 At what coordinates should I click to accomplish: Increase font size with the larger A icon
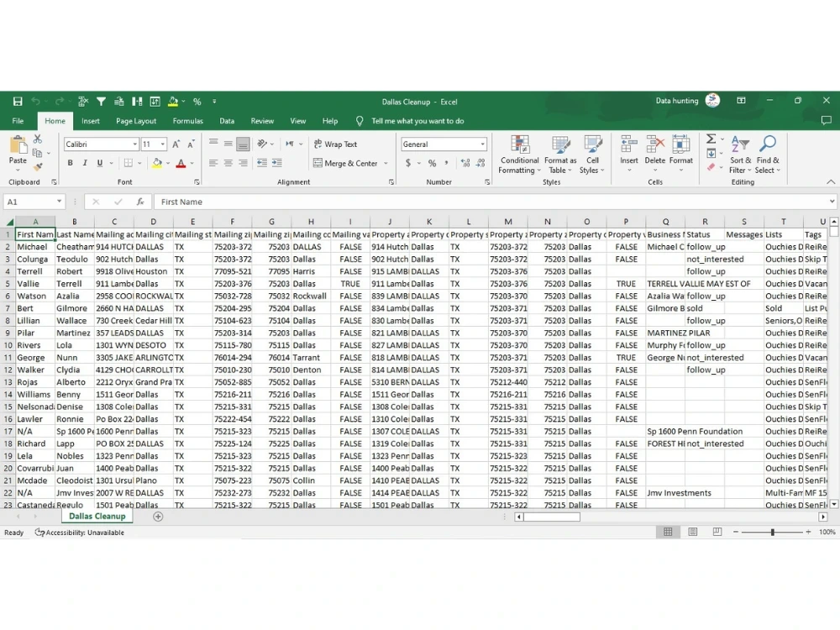tap(176, 144)
